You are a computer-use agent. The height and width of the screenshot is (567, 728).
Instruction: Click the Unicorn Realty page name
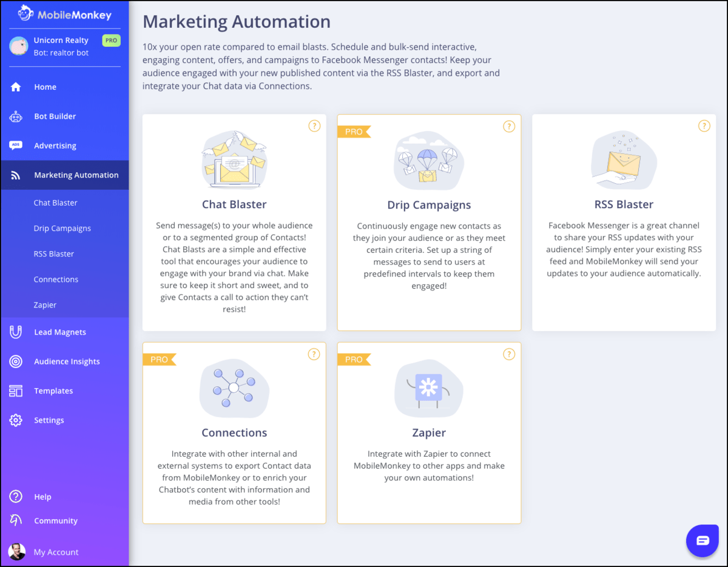click(x=61, y=41)
